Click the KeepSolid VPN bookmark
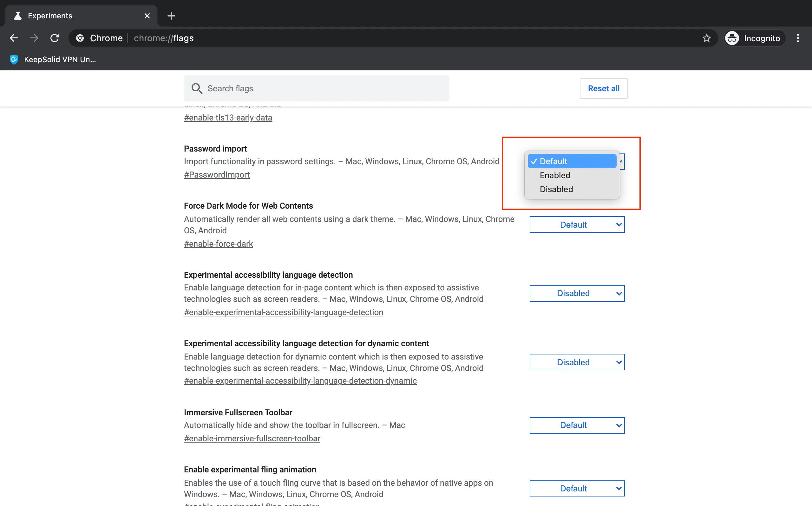This screenshot has width=812, height=506. click(54, 60)
